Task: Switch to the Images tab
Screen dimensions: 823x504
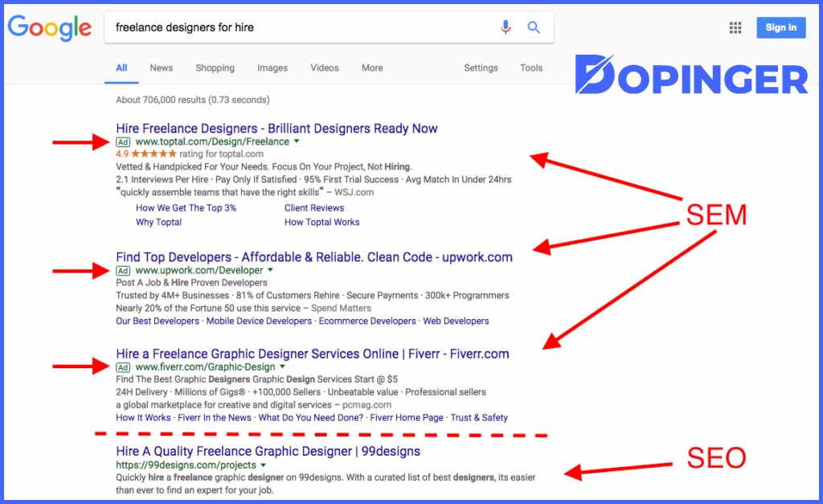Action: [272, 68]
